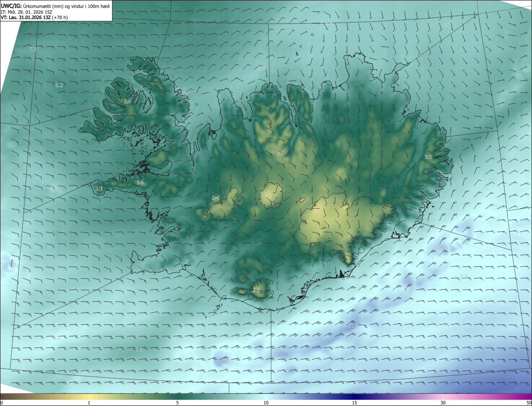Click the 7.5 value label southwest of Iceland
The image size is (532, 406).
139,350
